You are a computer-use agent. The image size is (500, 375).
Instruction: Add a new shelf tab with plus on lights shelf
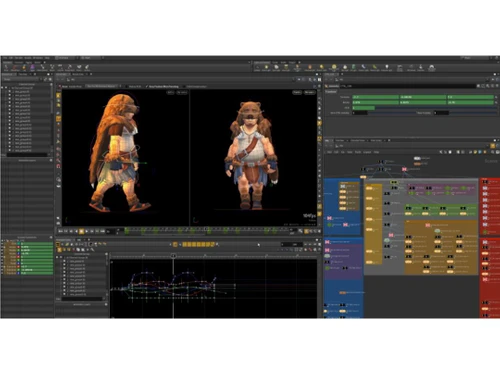click(299, 62)
